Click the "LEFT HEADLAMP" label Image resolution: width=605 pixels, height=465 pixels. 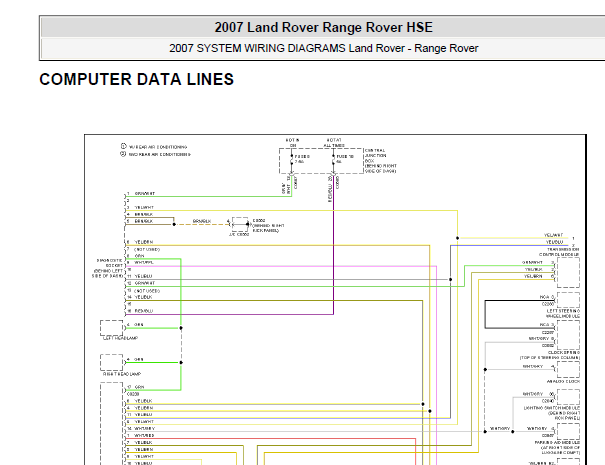[x=120, y=338]
